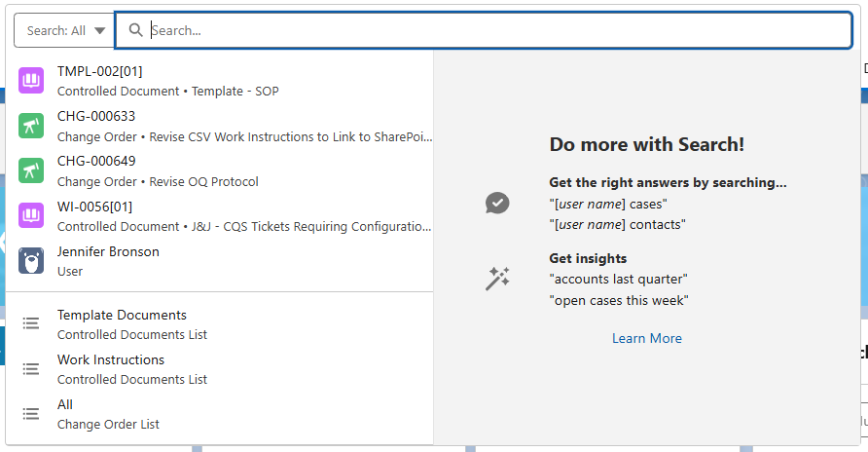Click the green CHG-000649 change order icon
868x452 pixels.
31,170
